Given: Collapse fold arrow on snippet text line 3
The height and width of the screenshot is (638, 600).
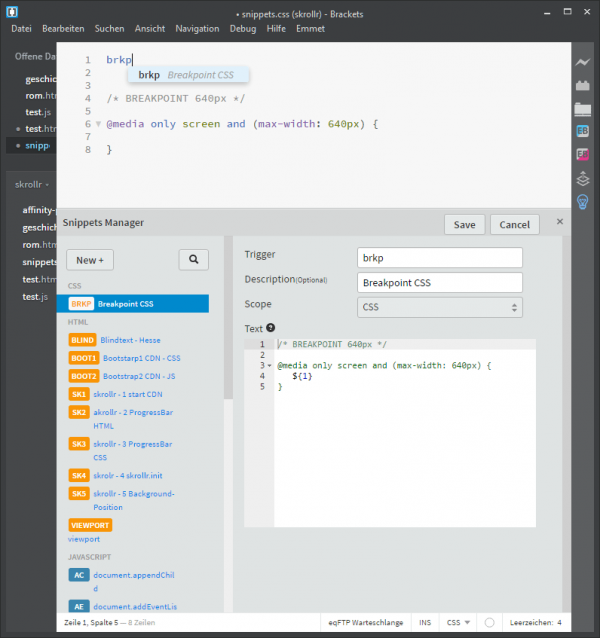Looking at the screenshot, I should (269, 365).
